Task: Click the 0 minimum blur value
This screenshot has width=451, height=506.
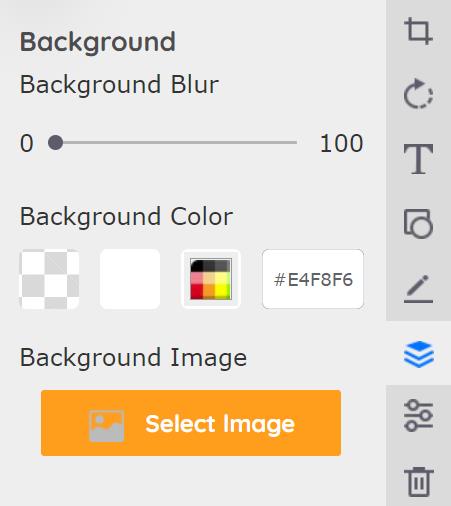Action: tap(27, 144)
